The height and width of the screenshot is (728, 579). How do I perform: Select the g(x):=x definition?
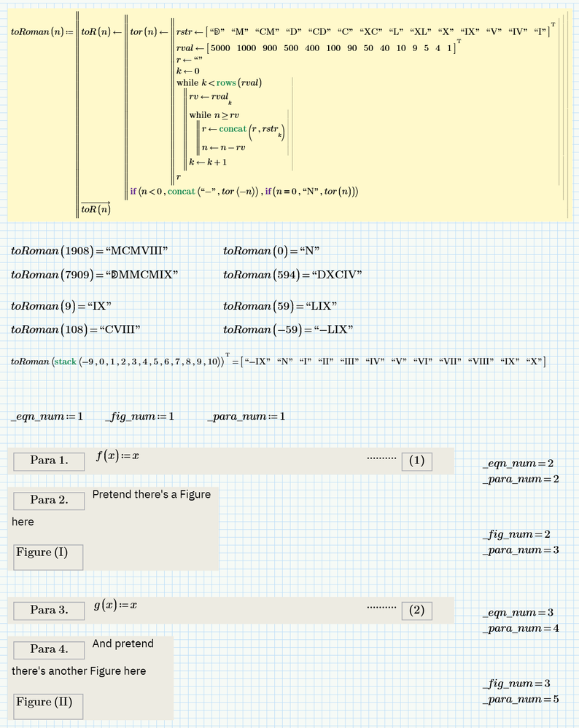[x=117, y=606]
